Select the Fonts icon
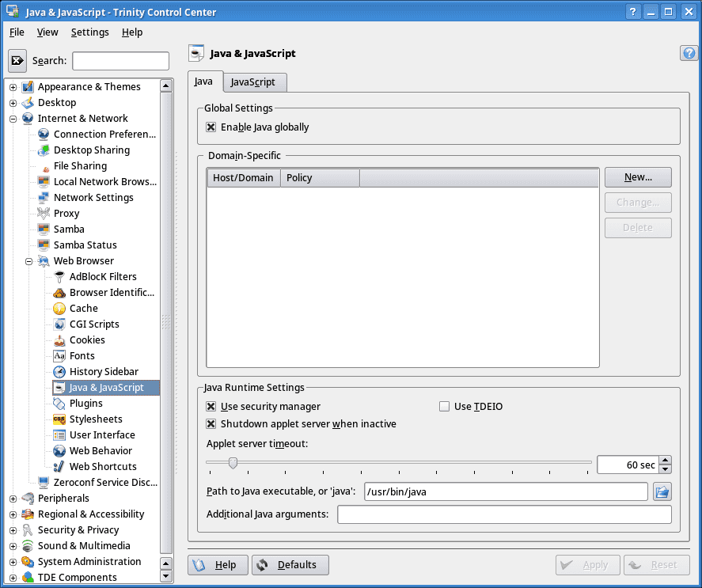The width and height of the screenshot is (702, 588). coord(59,355)
